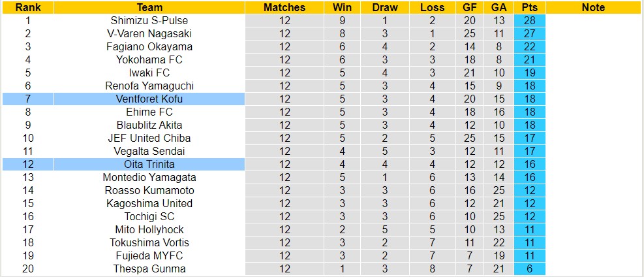Click the Rank column header
644x277 pixels.
click(27, 7)
